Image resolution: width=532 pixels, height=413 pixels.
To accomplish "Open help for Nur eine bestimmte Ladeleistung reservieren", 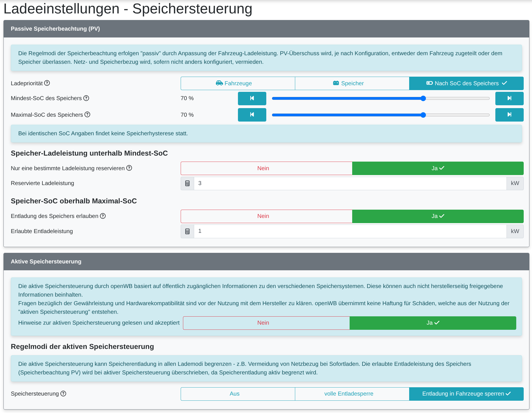I will [x=129, y=168].
